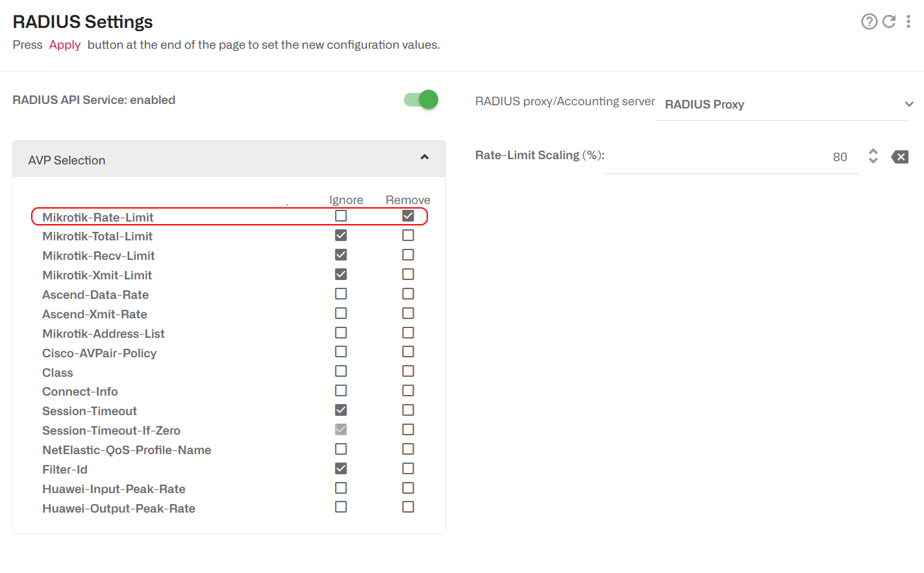This screenshot has height=573, width=924.
Task: Refresh the RADIUS Settings page
Action: point(889,21)
